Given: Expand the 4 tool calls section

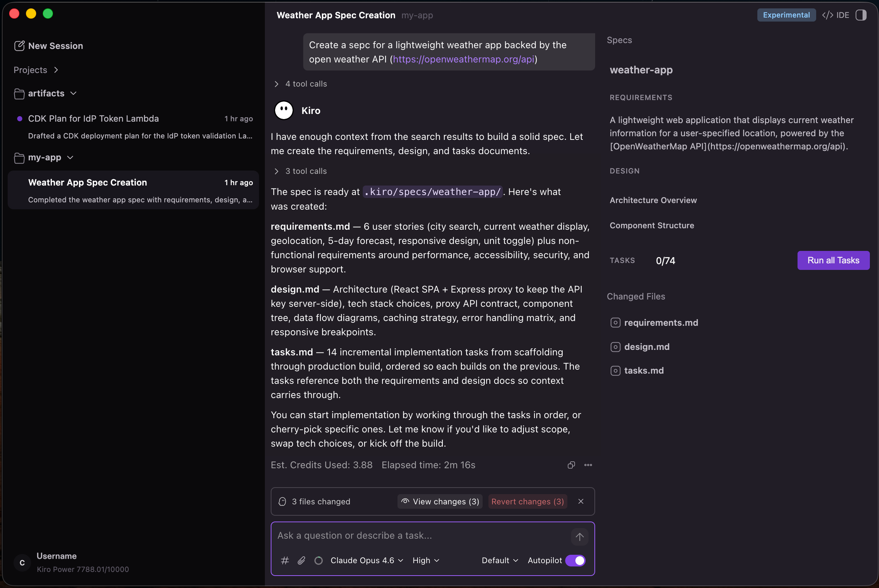Looking at the screenshot, I should tap(301, 84).
